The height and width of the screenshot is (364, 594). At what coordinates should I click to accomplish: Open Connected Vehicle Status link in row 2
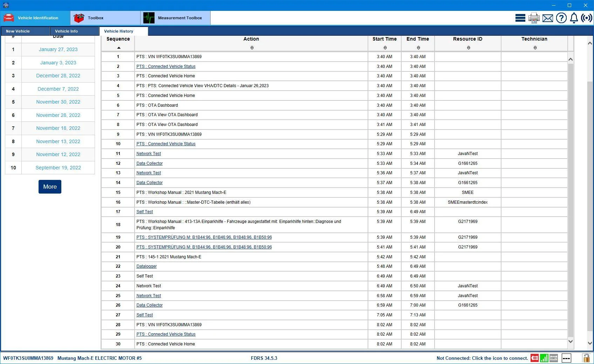pos(166,66)
